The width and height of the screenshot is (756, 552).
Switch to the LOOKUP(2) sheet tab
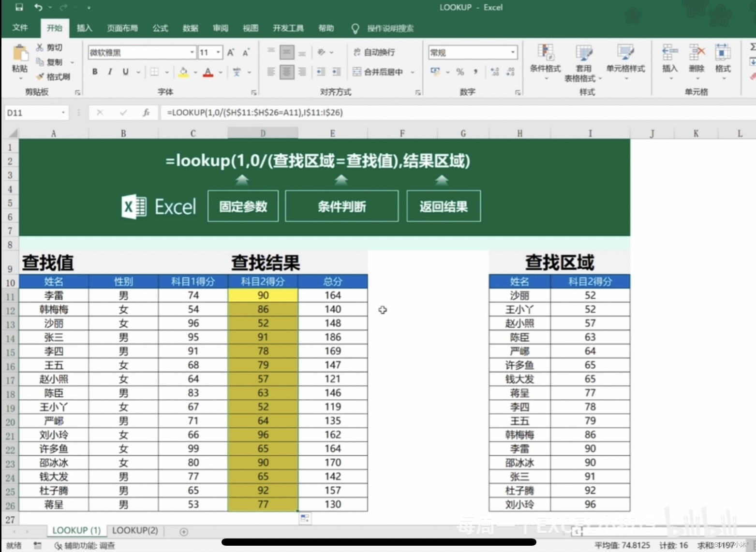135,531
